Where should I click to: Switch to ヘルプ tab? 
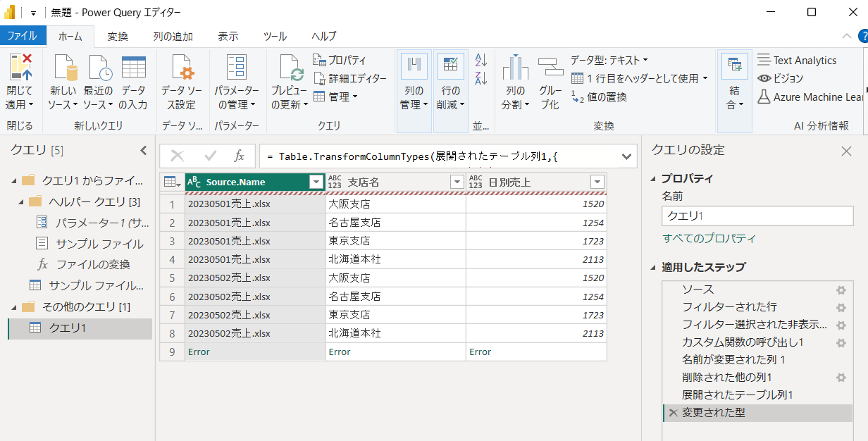tap(324, 36)
